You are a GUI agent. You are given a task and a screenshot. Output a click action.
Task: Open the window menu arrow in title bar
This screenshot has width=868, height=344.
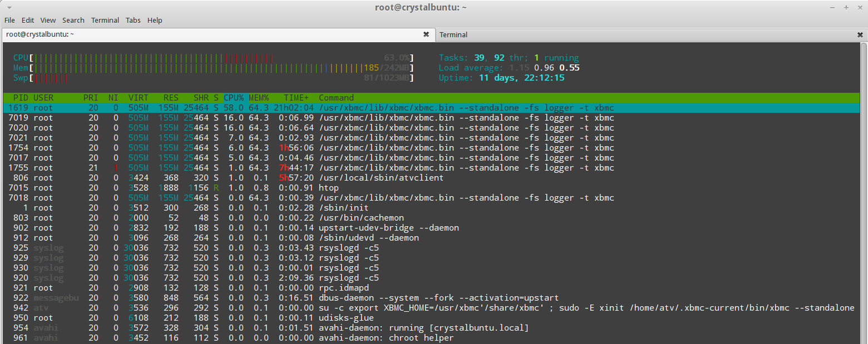pos(9,8)
